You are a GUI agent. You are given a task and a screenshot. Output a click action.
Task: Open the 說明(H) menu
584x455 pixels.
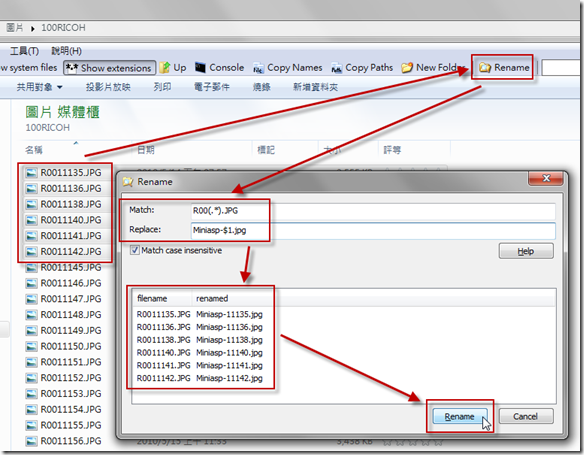(66, 51)
